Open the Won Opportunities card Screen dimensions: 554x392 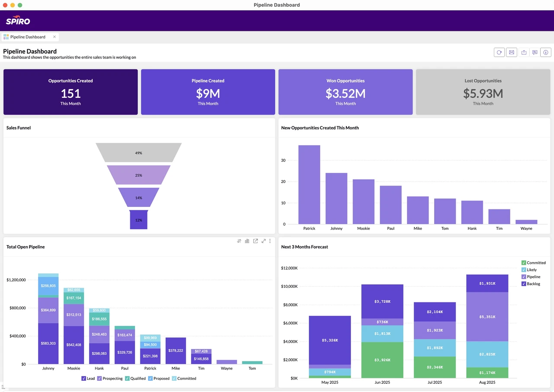coord(345,92)
